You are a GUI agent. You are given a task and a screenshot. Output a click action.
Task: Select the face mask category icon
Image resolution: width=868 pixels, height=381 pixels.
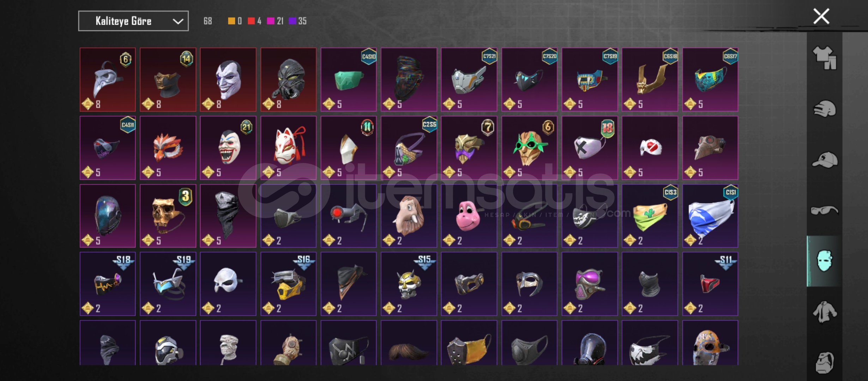pos(824,261)
